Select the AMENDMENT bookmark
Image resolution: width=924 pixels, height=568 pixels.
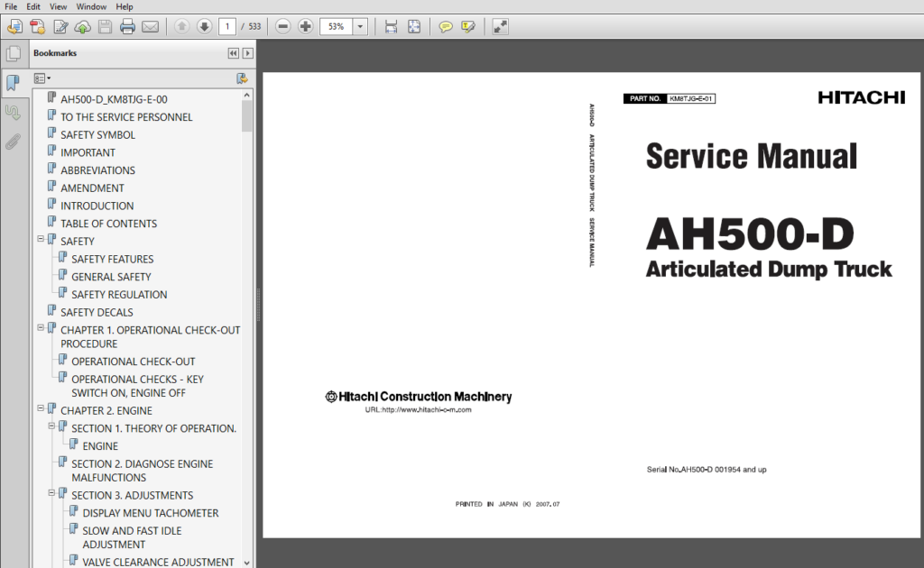pos(93,188)
